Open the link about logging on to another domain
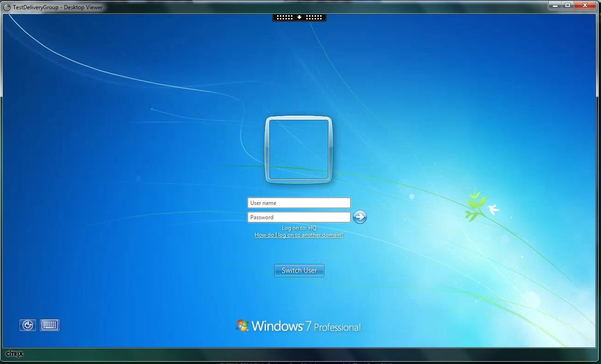Screen dimensions: 601x364 [x=299, y=234]
